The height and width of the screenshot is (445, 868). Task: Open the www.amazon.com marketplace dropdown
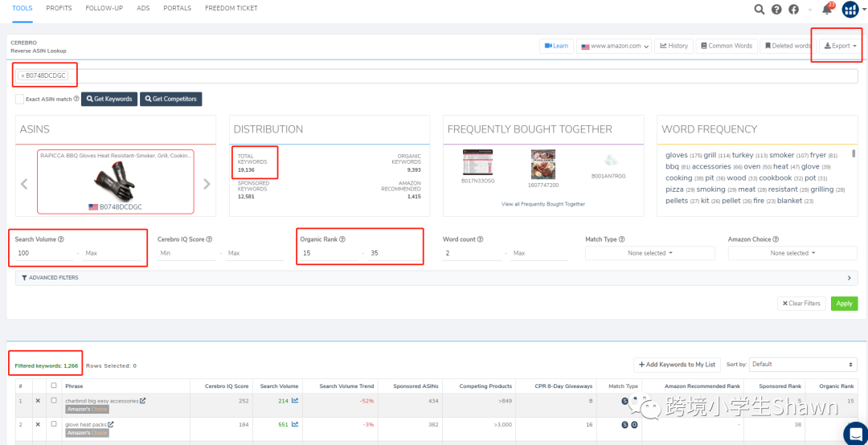[615, 46]
